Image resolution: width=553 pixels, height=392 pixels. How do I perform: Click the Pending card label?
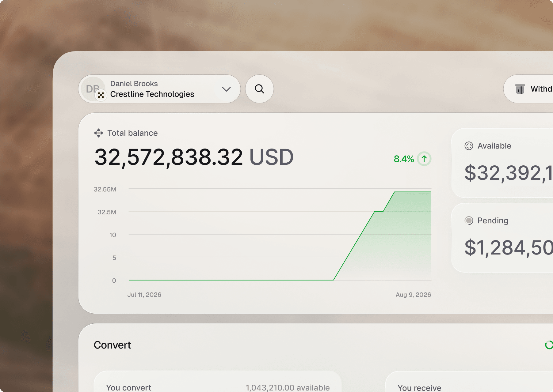[x=493, y=221]
